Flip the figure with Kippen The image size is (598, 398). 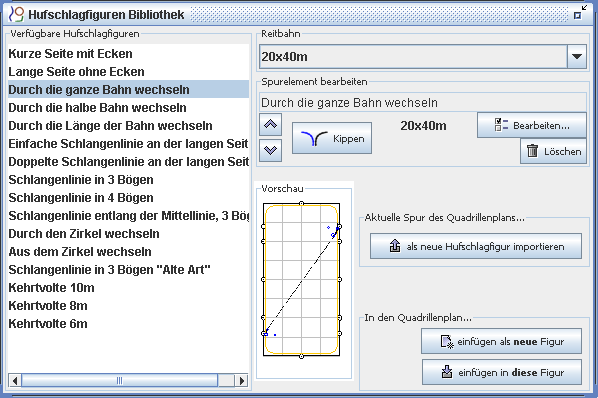[x=332, y=138]
